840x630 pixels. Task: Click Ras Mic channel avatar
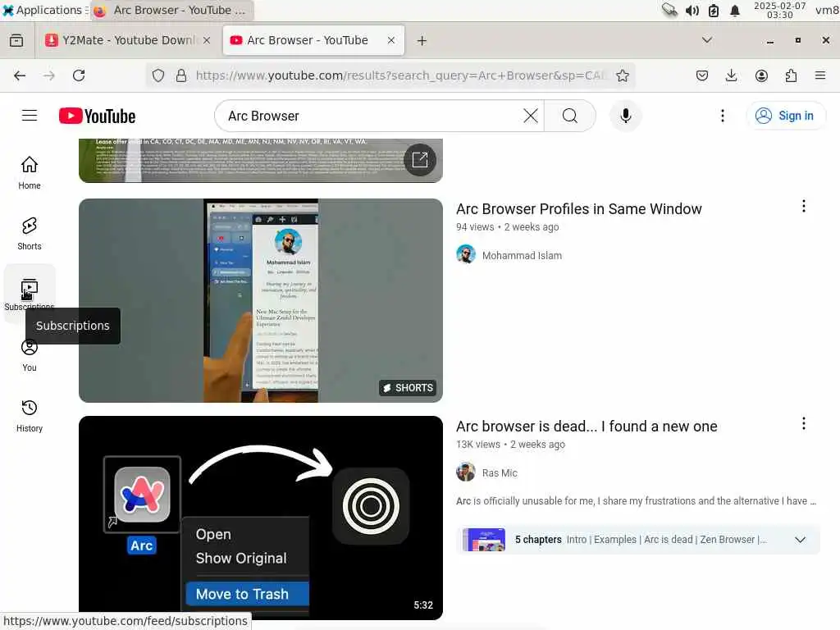[x=466, y=472]
